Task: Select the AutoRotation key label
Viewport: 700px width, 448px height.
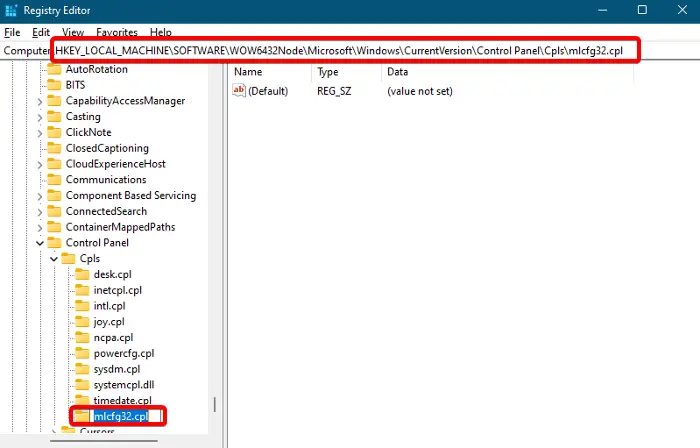Action: click(96, 69)
